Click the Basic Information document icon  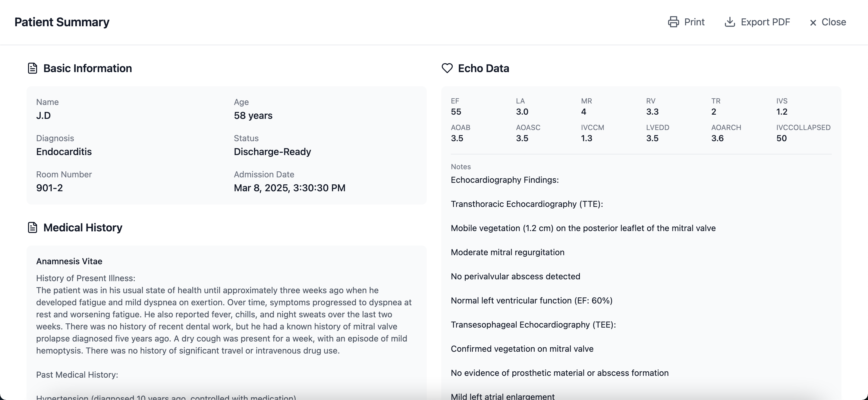pos(32,68)
